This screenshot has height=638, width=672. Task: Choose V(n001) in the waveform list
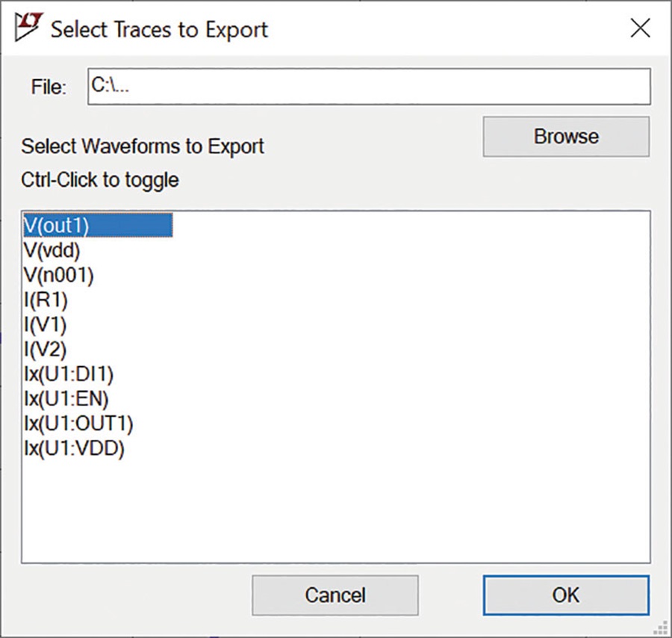59,275
